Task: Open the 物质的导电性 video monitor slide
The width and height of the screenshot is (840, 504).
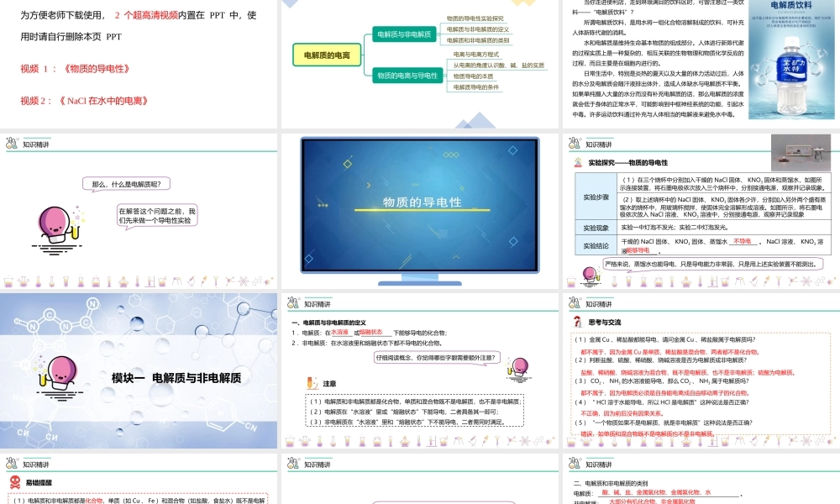Action: pos(420,211)
